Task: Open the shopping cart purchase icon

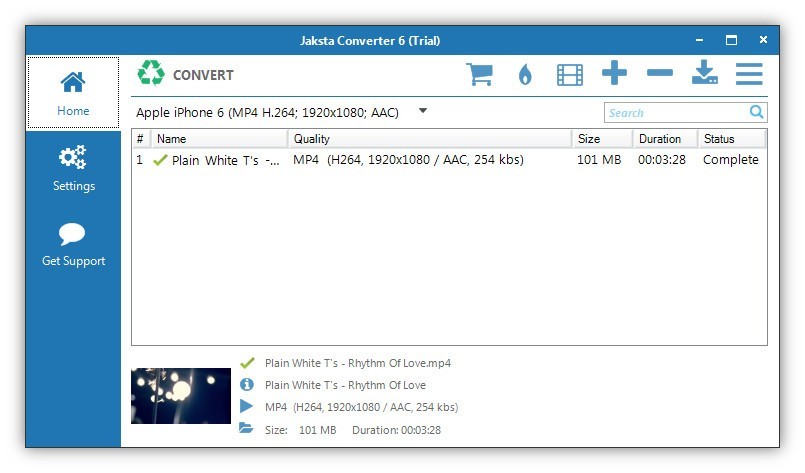Action: click(480, 74)
